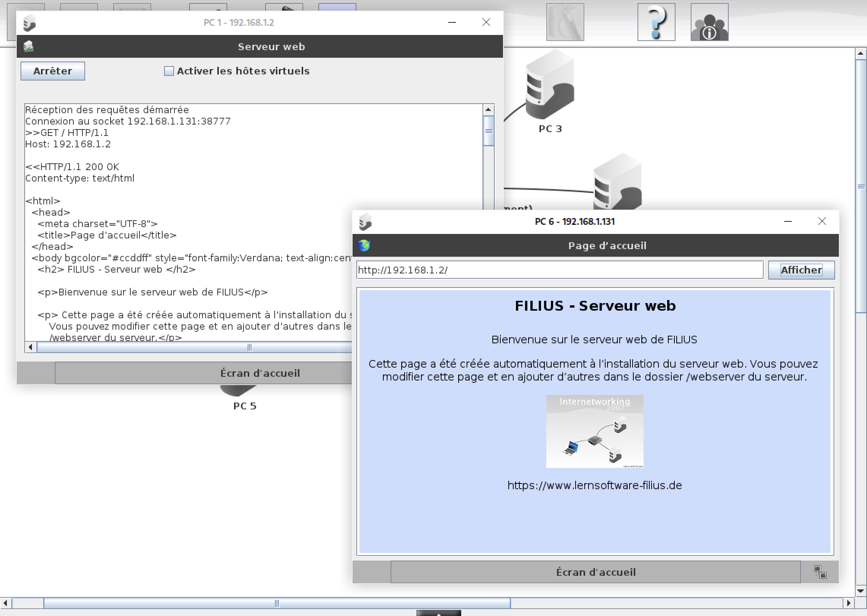The width and height of the screenshot is (867, 616).
Task: Open the help question mark icon
Action: [656, 22]
